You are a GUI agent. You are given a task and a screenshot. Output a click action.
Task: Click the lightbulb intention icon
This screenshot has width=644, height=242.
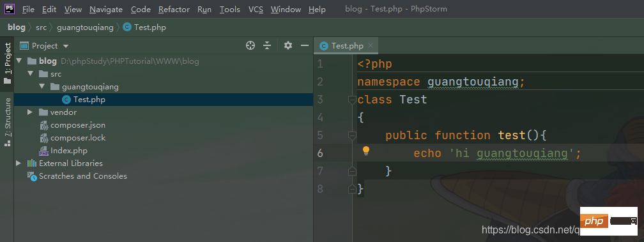pyautogui.click(x=366, y=151)
